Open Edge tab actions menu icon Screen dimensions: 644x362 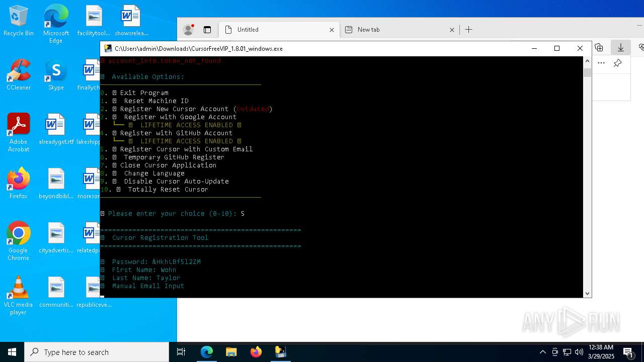point(207,30)
